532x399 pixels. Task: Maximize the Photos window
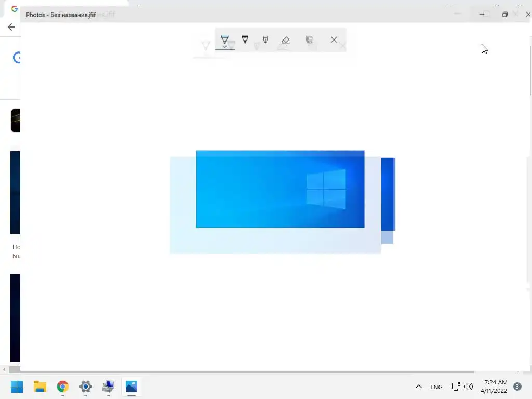click(505, 14)
